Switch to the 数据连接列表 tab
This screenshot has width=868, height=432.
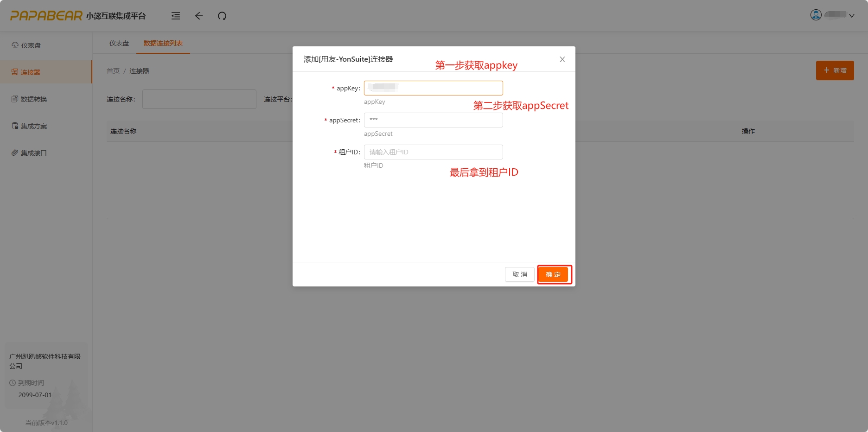coord(163,43)
